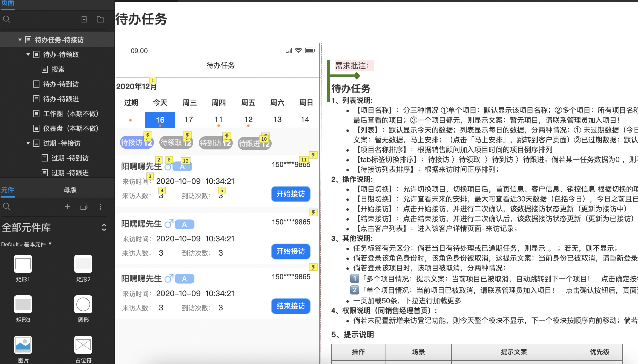The image size is (638, 364).
Task: Select the 矩形1 widget thumbnail
Action: 23,264
